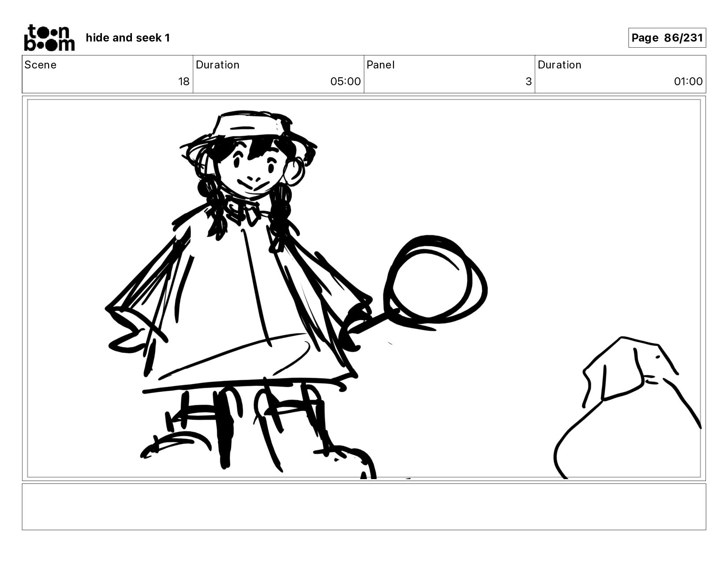The height and width of the screenshot is (563, 728).
Task: Click the 'Page 86/231' page indicator
Action: click(667, 38)
